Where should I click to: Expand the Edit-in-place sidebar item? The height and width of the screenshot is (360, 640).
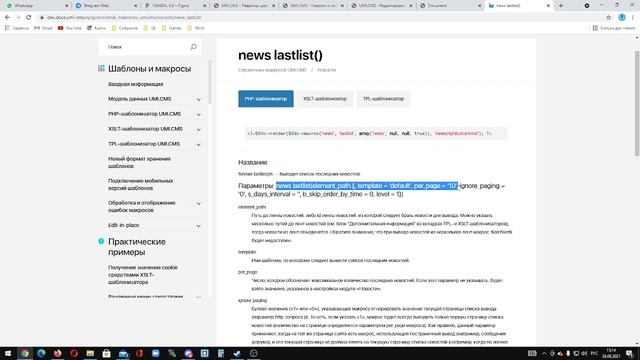tap(198, 226)
